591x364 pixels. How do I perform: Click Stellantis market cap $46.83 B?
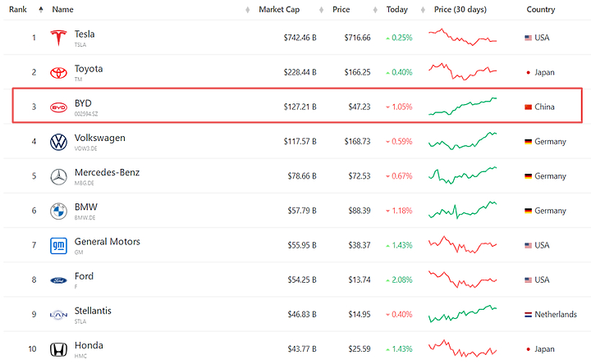pos(302,314)
